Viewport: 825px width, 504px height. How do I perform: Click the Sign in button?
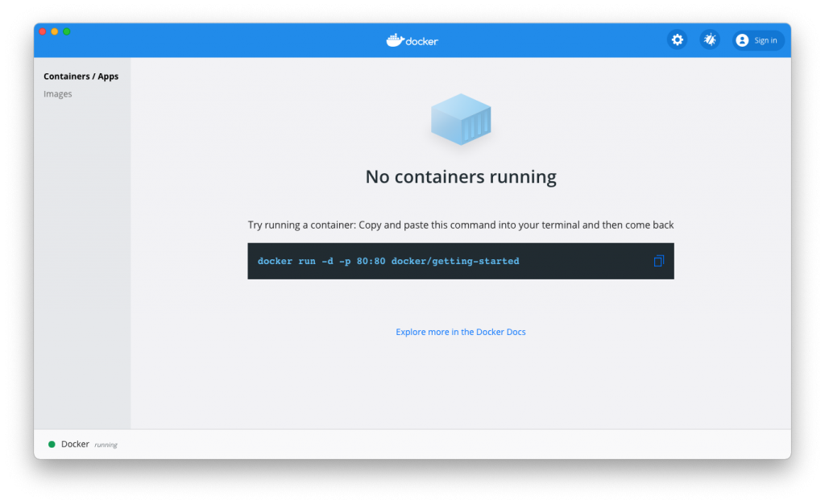coord(758,40)
